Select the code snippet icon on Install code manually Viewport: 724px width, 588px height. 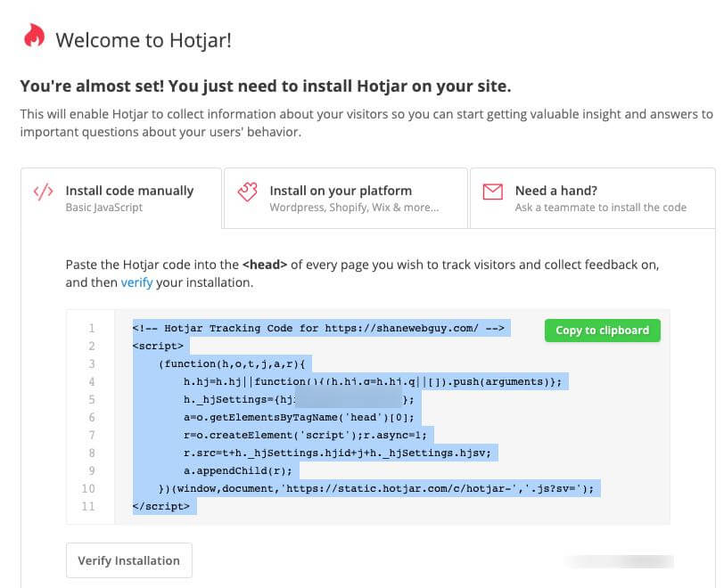tap(43, 191)
